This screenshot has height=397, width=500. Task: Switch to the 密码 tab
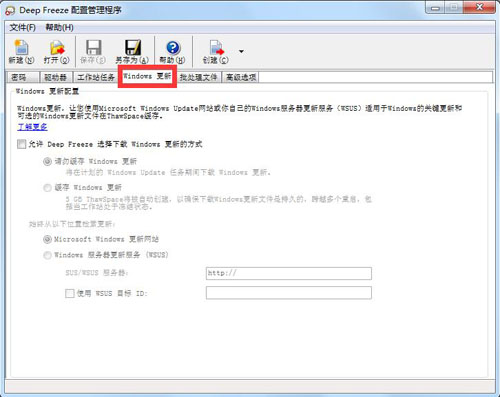point(22,77)
